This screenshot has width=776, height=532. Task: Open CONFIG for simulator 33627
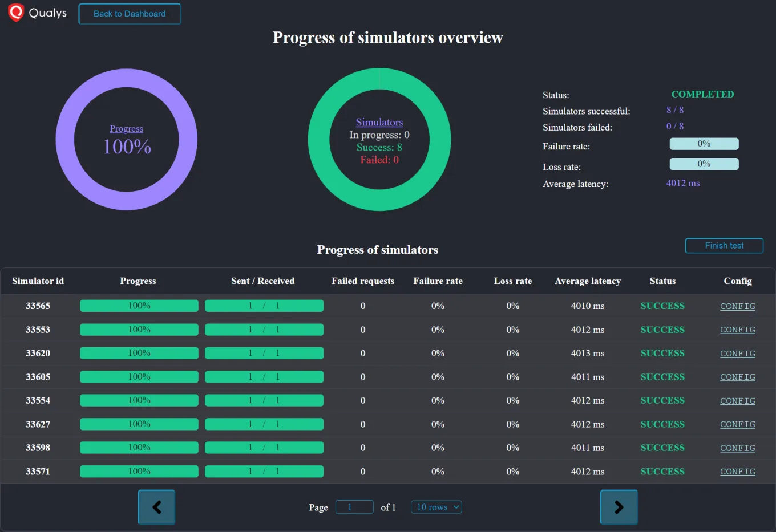tap(737, 424)
